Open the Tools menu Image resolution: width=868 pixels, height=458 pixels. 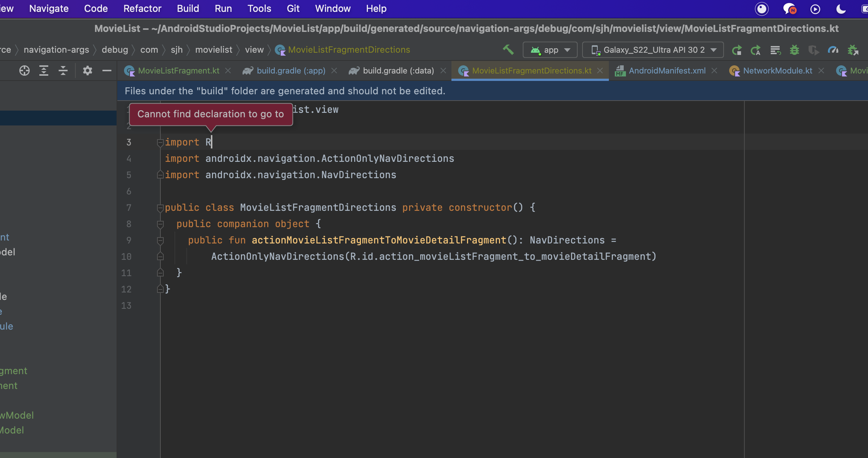[x=260, y=9]
